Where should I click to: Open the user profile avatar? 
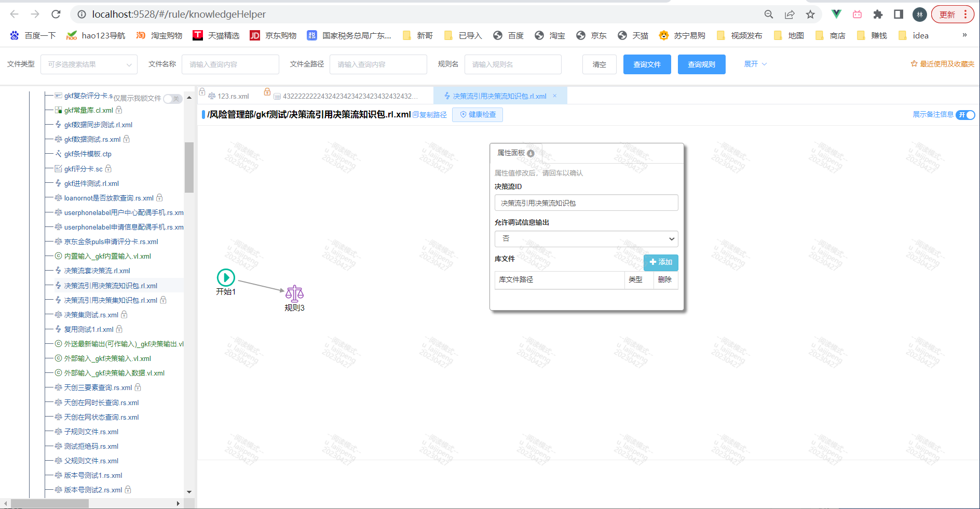tap(919, 15)
